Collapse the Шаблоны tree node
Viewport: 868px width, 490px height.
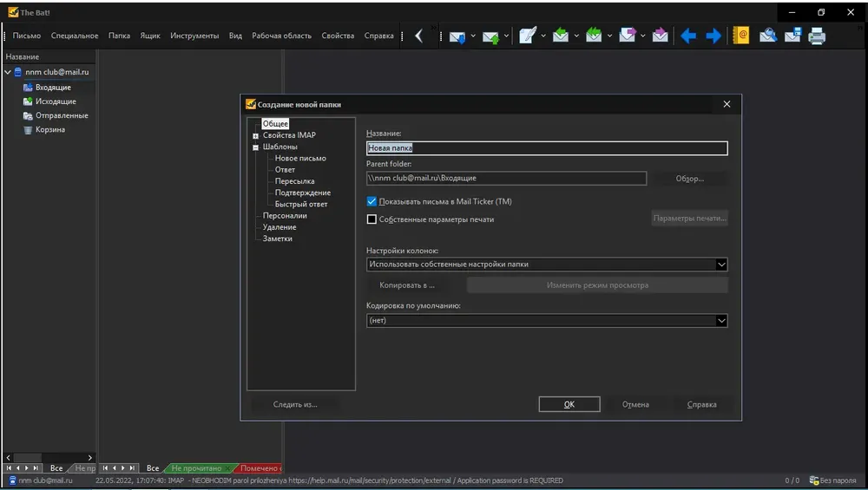(255, 147)
